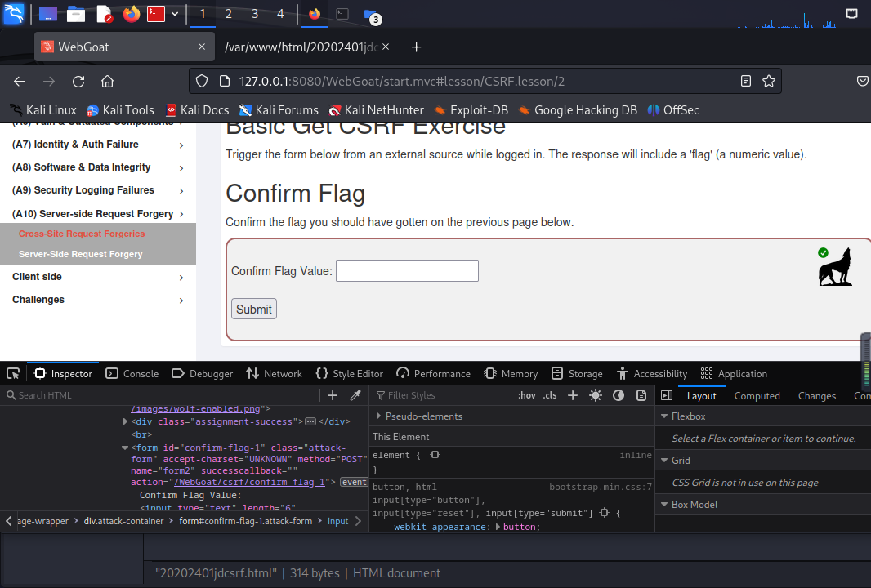The width and height of the screenshot is (871, 588).
Task: Expand the terminal launcher dropdown arrow
Action: click(174, 14)
